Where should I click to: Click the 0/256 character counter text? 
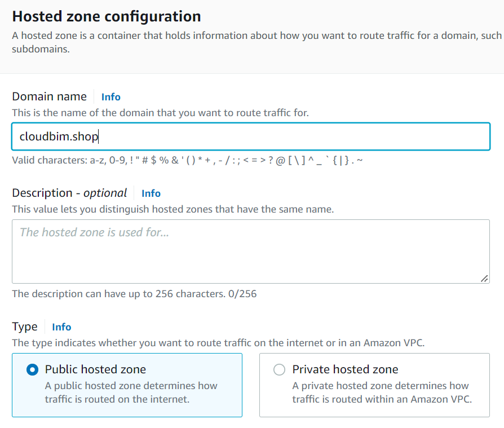point(242,294)
